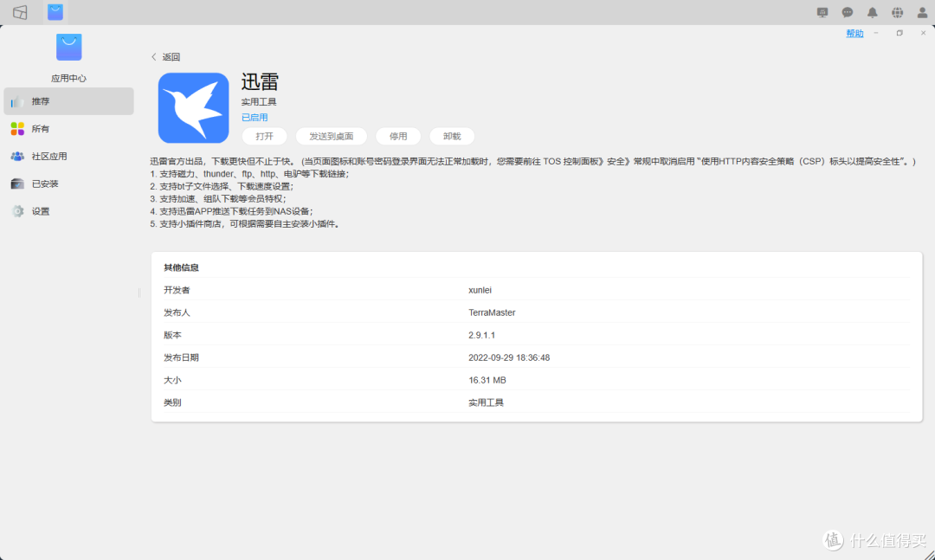Click description line about 小插件商店

244,224
